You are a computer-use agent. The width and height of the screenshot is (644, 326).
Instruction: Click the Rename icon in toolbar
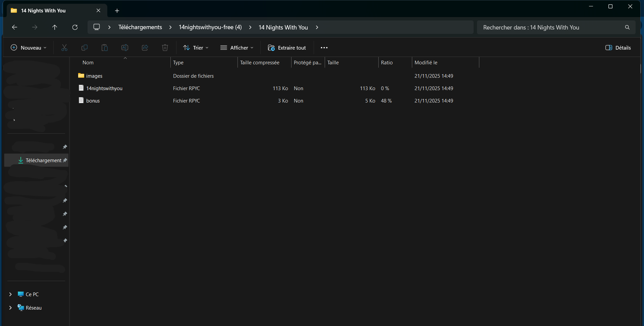click(125, 48)
